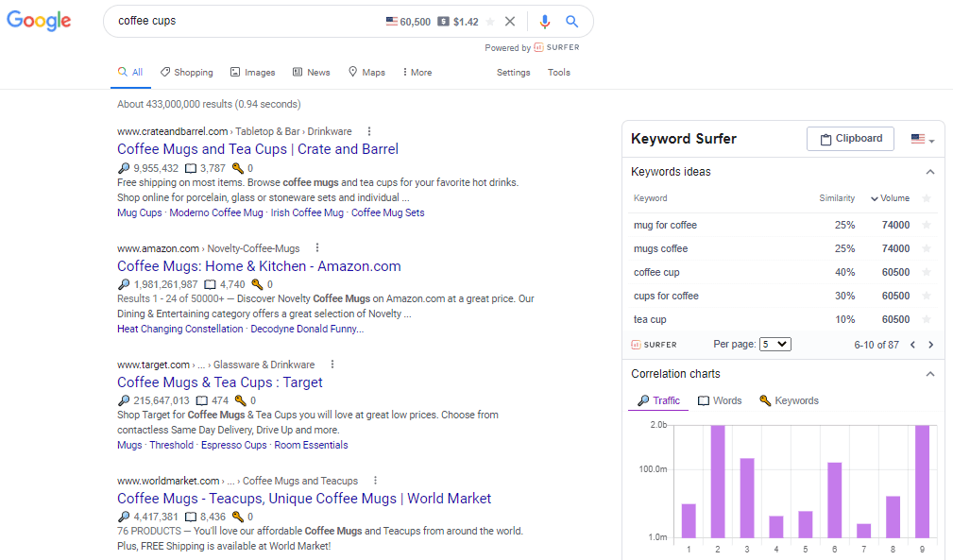
Task: Open options menu for Target result
Action: coord(332,365)
